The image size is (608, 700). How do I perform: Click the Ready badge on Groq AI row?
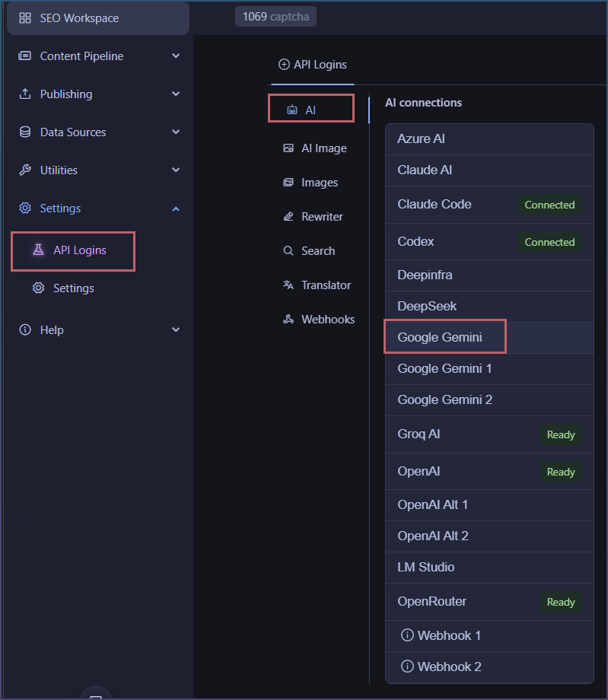(x=561, y=434)
